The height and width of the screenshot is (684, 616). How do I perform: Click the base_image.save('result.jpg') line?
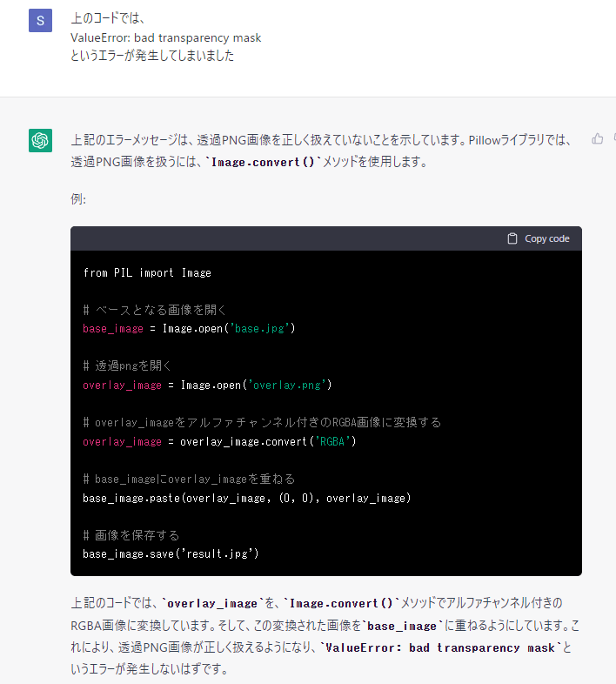tap(171, 554)
